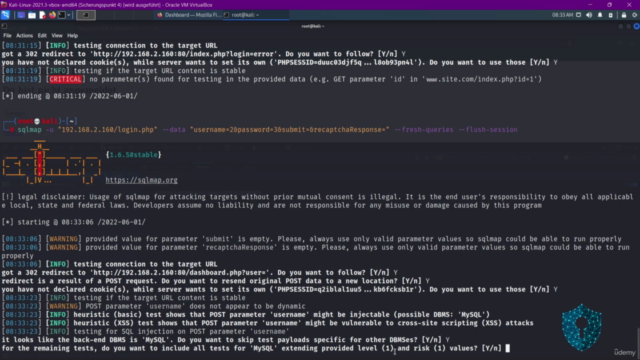Switch to root@kali terminal taskbar entry

coord(256,15)
